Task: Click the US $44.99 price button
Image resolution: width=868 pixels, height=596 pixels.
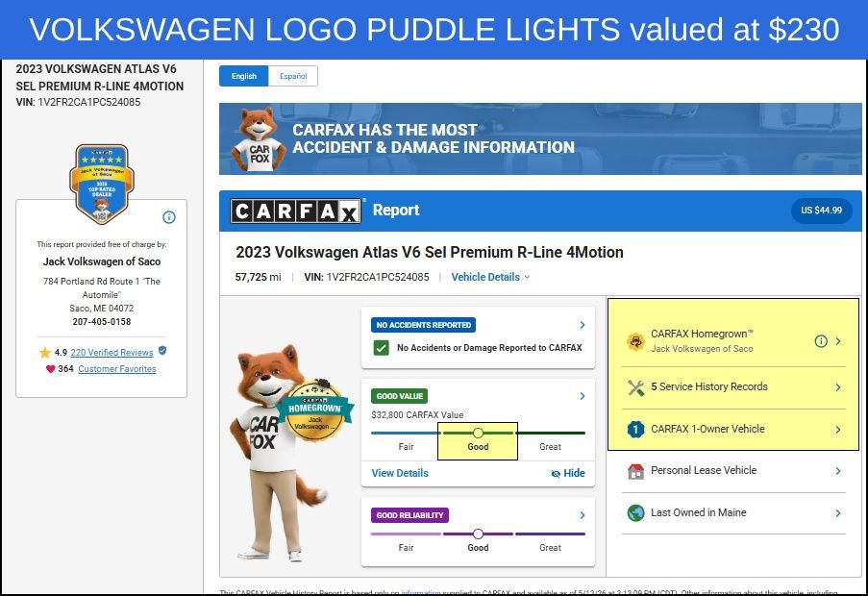Action: 822,211
